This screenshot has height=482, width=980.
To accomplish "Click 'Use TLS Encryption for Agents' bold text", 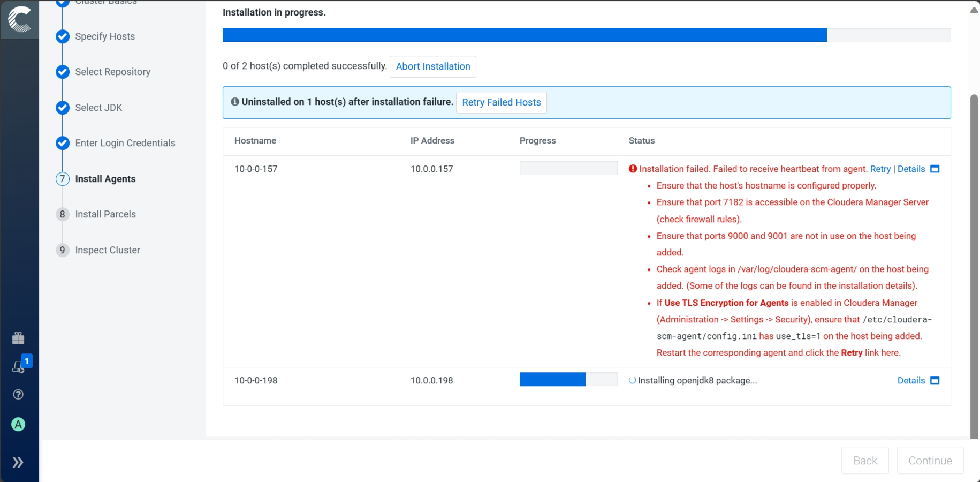I will pos(726,303).
